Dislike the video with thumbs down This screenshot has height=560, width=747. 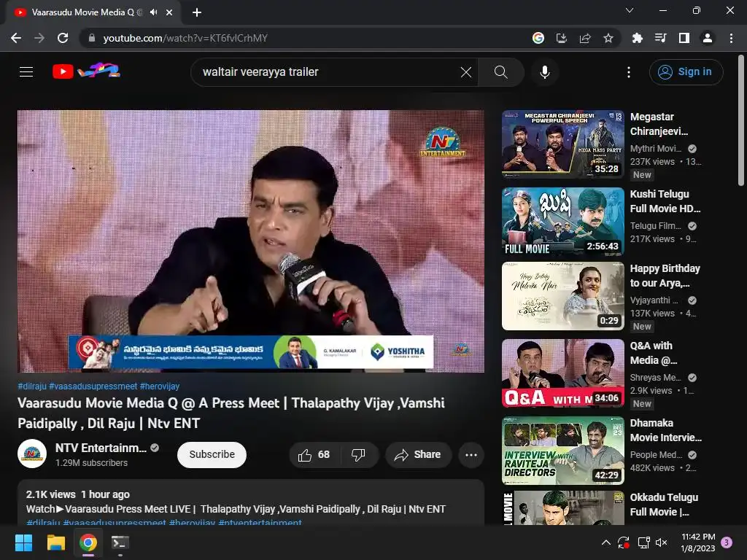point(359,455)
